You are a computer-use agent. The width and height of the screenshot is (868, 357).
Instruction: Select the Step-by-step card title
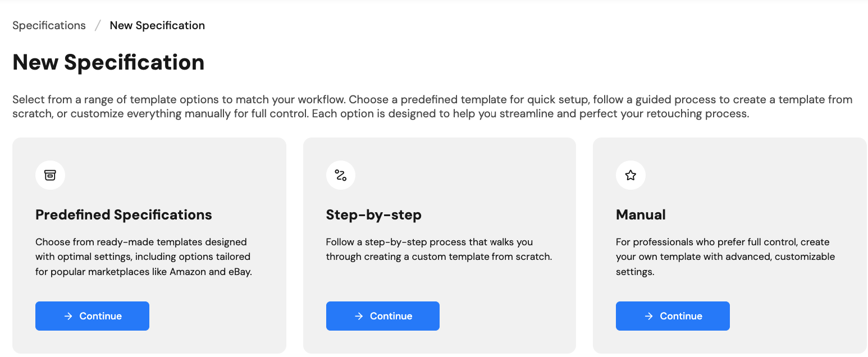pyautogui.click(x=373, y=214)
